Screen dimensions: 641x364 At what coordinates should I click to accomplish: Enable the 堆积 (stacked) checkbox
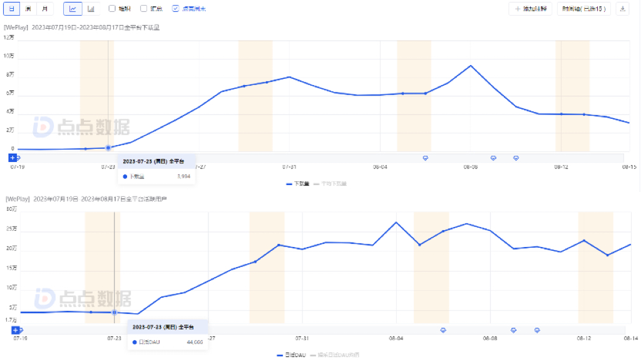[112, 9]
